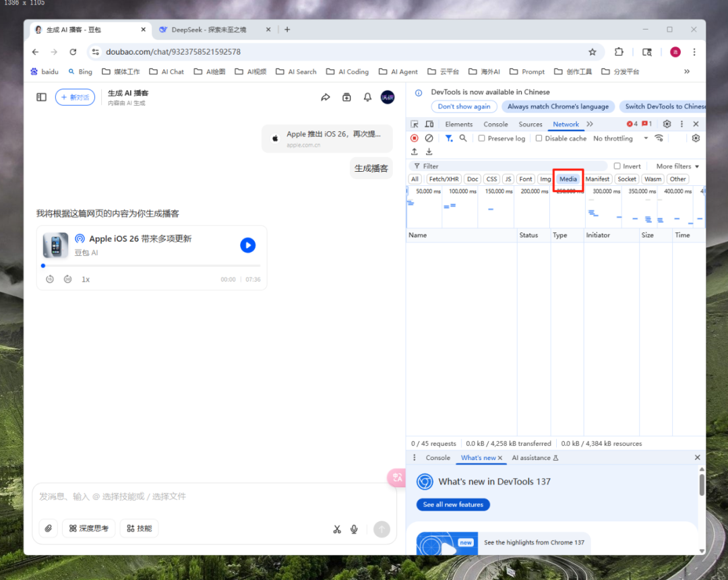This screenshot has width=728, height=580.
Task: Open the notifications bell icon
Action: click(x=367, y=97)
